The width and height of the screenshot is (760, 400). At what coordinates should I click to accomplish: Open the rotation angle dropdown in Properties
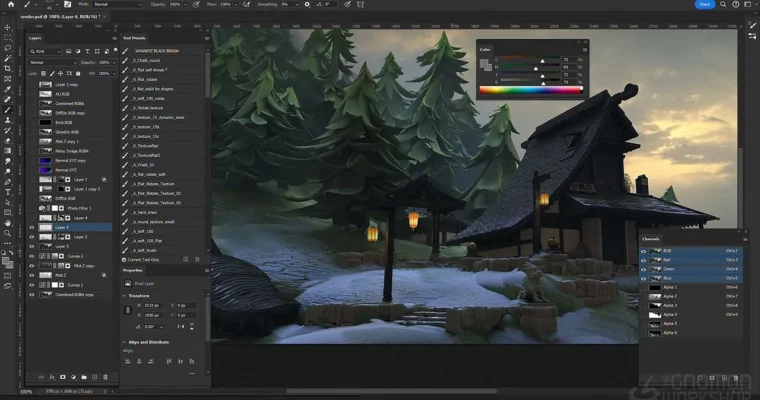pos(161,327)
